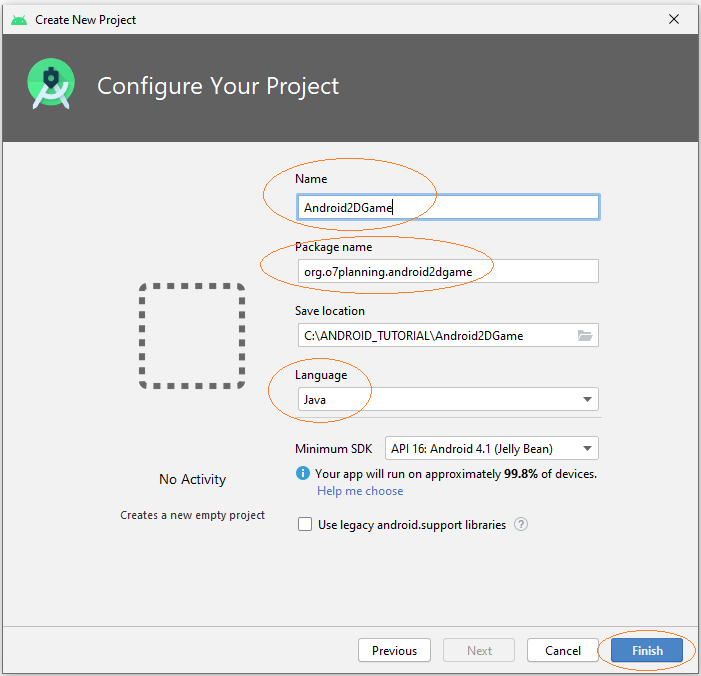Click the Previous button
The width and height of the screenshot is (701, 676).
coord(394,651)
